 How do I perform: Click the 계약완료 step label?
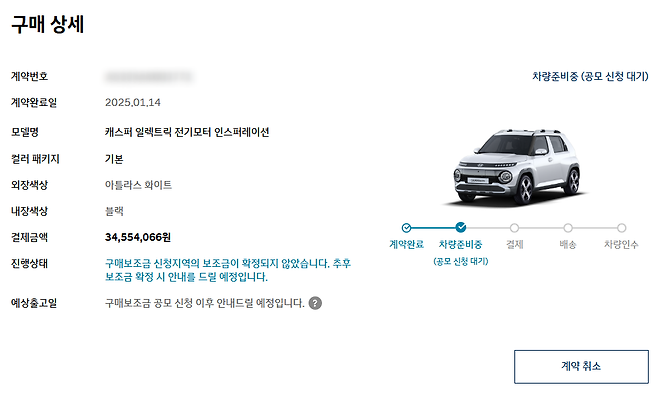(406, 244)
